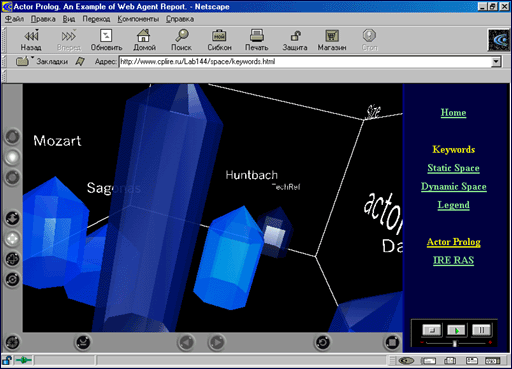Screen dimensions: 512x369
Task: Open the Вид menu
Action: tap(69, 19)
